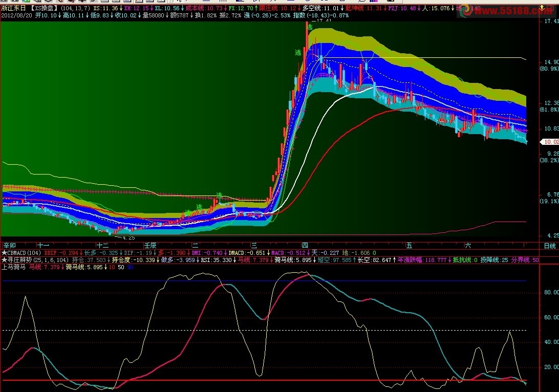
Task: Click the 10.02 current price tag
Action: tap(551, 142)
